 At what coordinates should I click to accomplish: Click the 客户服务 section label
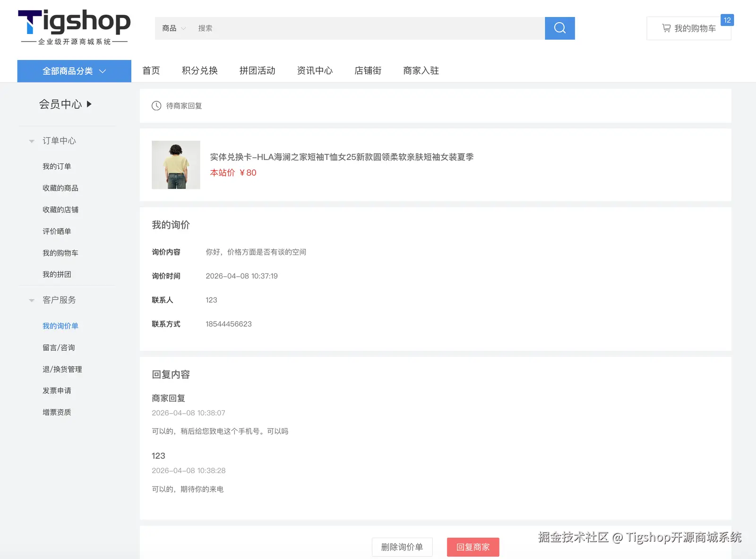point(59,300)
